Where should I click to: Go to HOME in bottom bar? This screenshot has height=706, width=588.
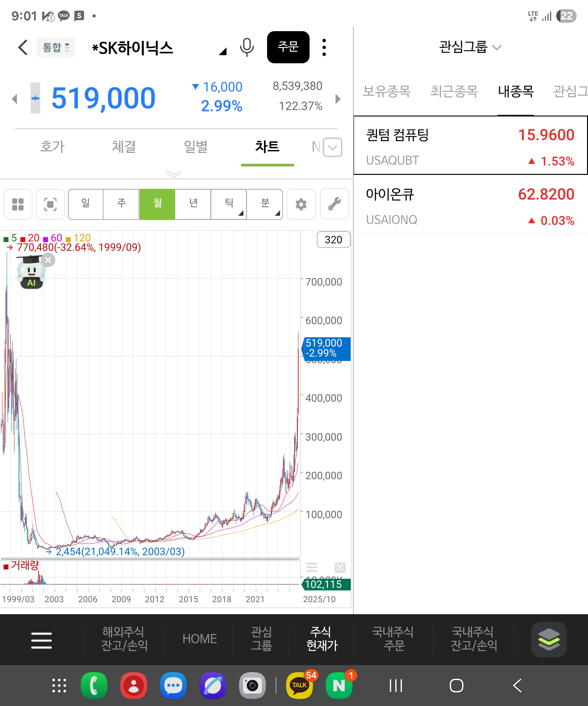pos(200,639)
